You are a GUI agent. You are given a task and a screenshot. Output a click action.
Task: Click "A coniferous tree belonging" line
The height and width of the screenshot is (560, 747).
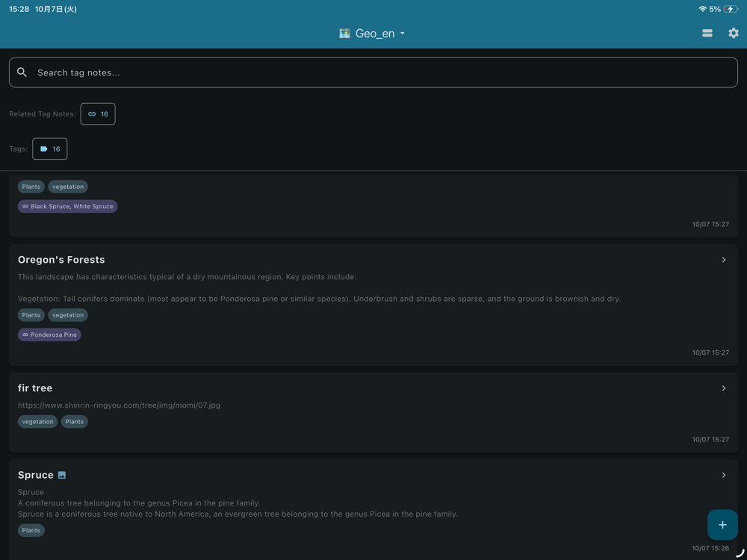pos(139,503)
